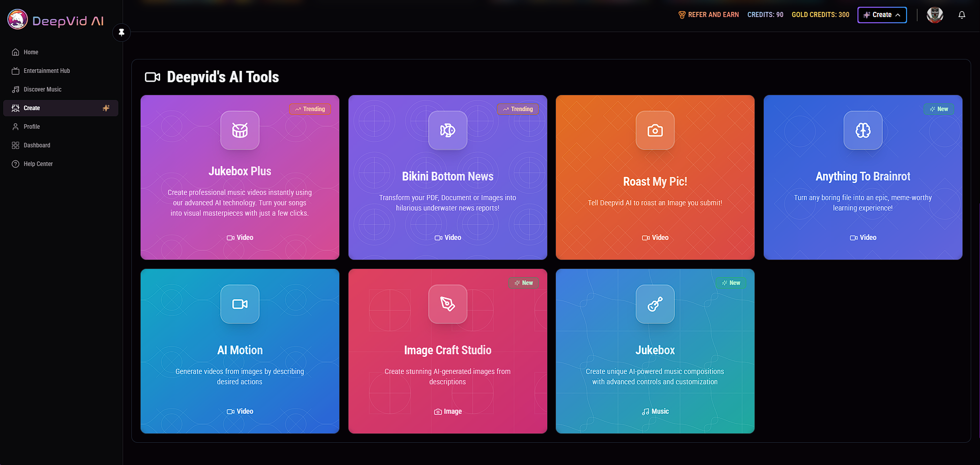The image size is (980, 465).
Task: Click Roast My Pic description text
Action: pos(655,203)
